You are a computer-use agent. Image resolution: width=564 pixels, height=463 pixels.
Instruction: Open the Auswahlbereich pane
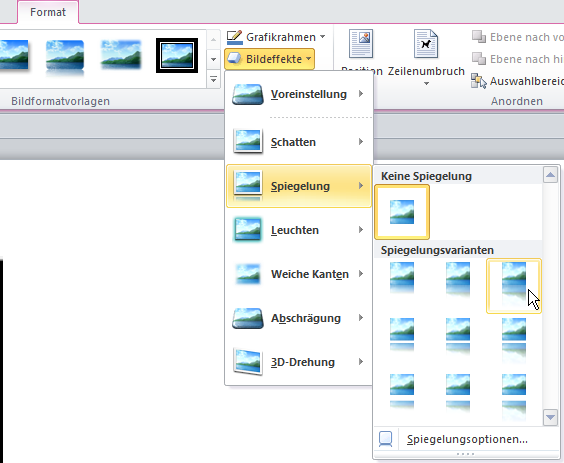517,81
